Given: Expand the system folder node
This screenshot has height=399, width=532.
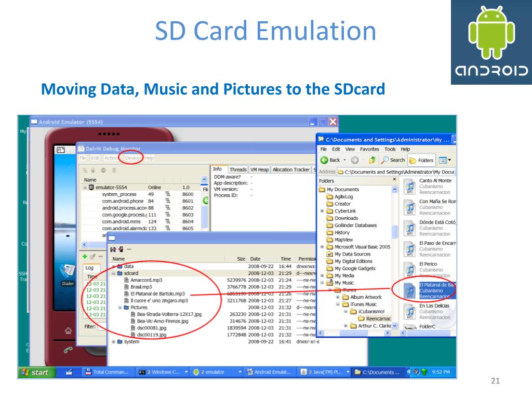Looking at the screenshot, I should 114,342.
